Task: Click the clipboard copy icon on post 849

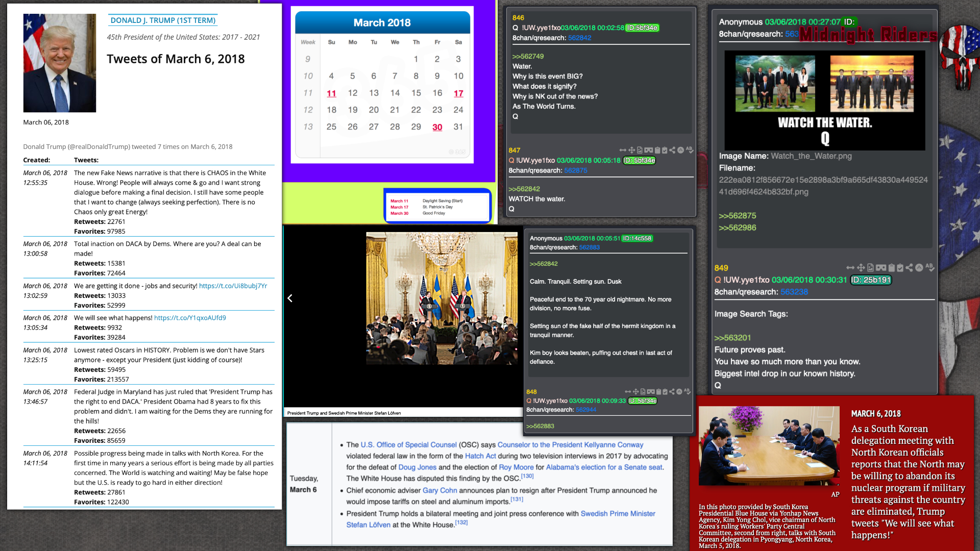Action: pos(892,267)
